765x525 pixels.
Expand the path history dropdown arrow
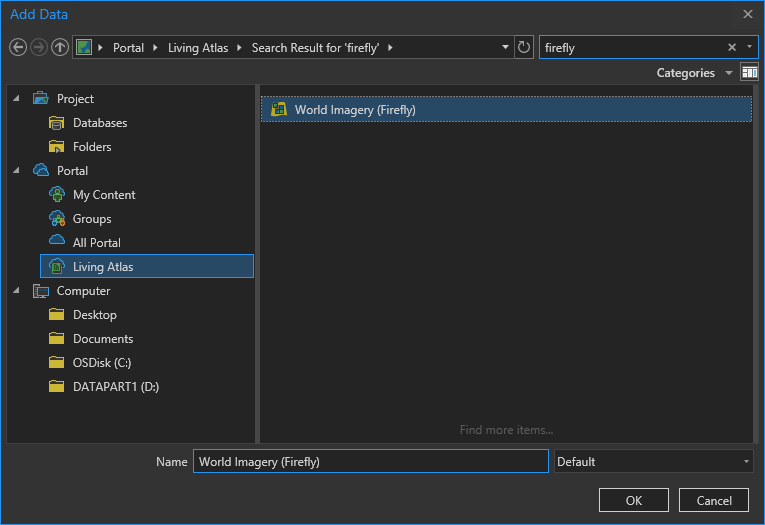tap(505, 47)
